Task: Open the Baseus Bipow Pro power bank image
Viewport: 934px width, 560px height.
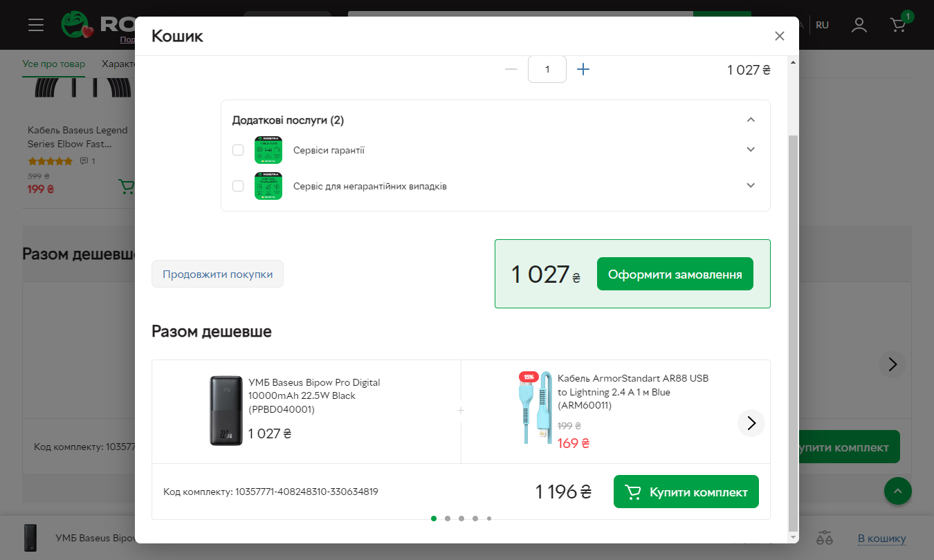Action: pos(226,411)
